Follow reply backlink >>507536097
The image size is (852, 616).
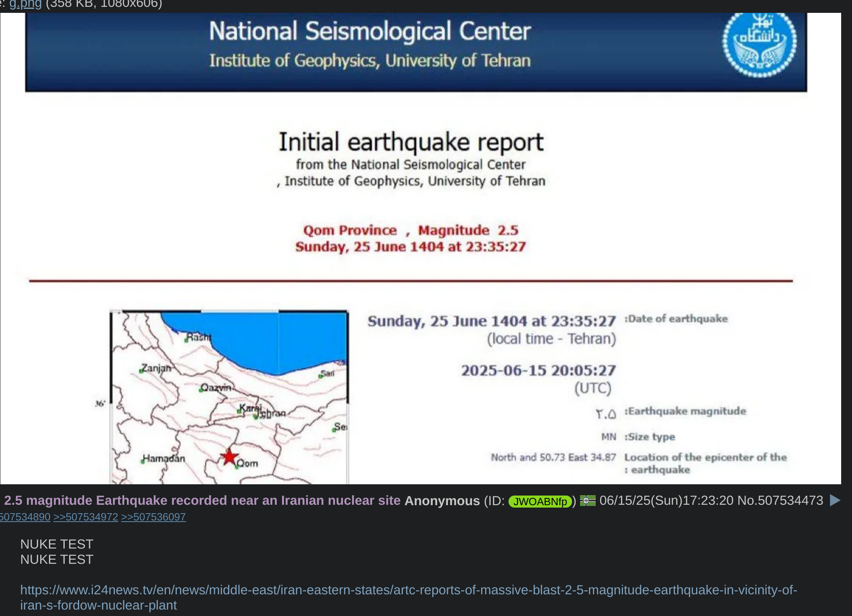pos(153,517)
